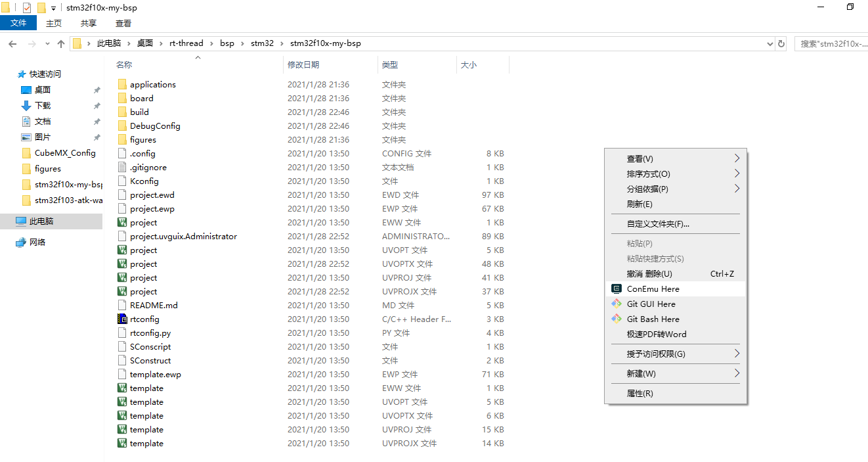Select project.ewd file name
Image resolution: width=868 pixels, height=462 pixels.
(152, 195)
